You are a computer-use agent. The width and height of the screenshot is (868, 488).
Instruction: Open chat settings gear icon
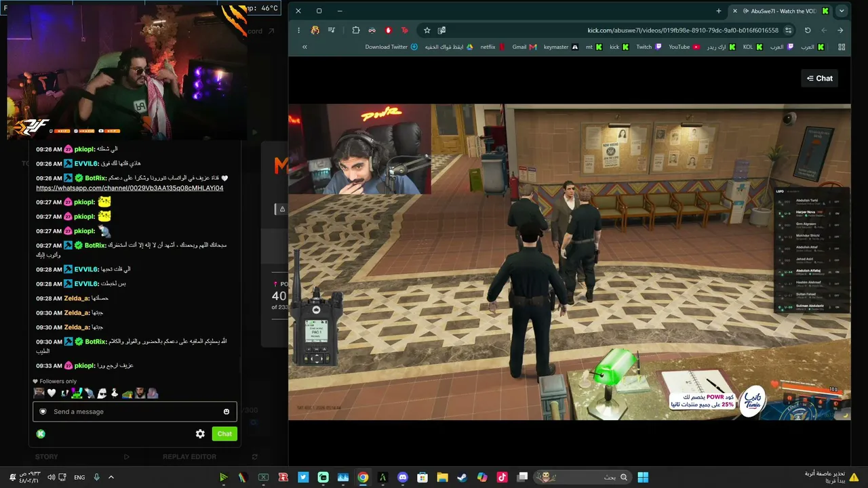click(x=200, y=434)
